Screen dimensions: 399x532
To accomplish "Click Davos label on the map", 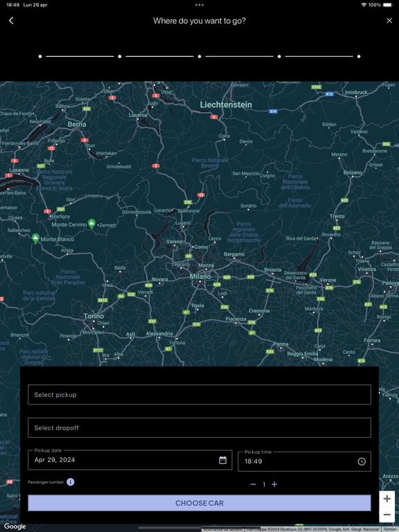I will coord(246,141).
